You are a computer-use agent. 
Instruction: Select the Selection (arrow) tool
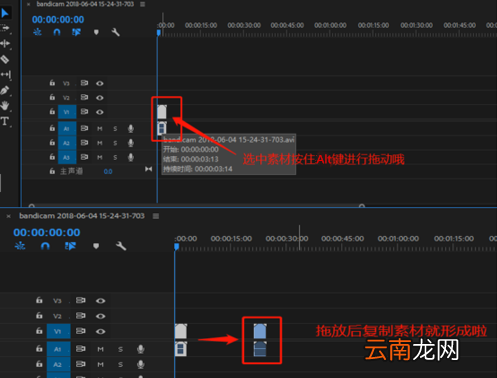[x=5, y=13]
